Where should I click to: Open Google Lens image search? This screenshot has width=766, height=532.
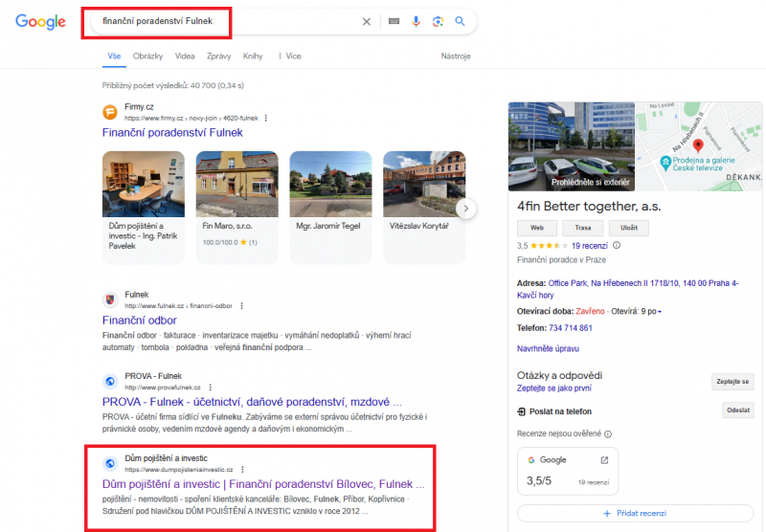pos(438,21)
